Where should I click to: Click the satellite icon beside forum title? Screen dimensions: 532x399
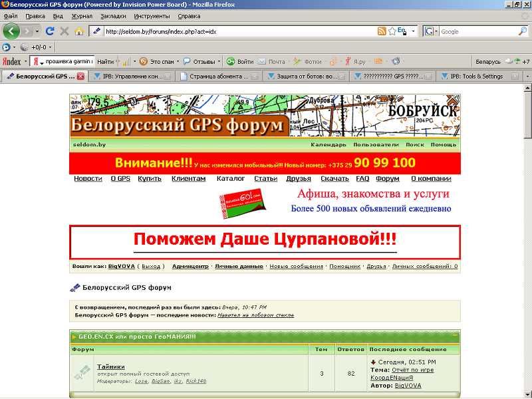[75, 288]
